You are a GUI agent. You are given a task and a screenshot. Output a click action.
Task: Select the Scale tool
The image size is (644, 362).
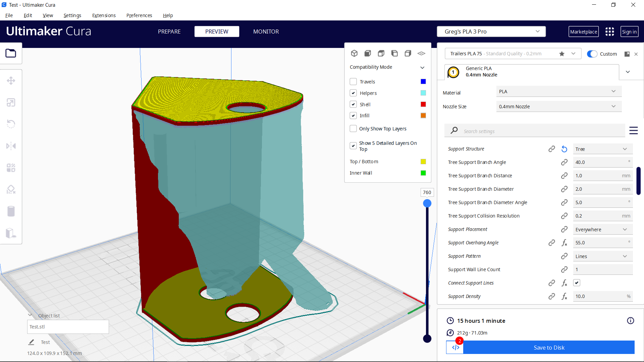point(11,103)
